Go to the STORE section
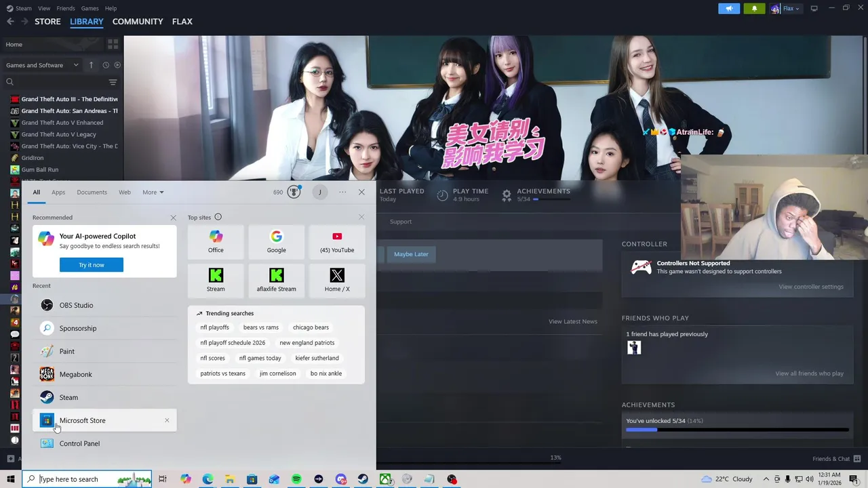 tap(47, 22)
